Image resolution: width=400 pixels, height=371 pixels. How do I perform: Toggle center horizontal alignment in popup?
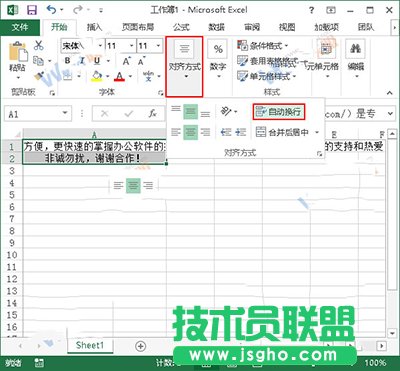(190, 132)
